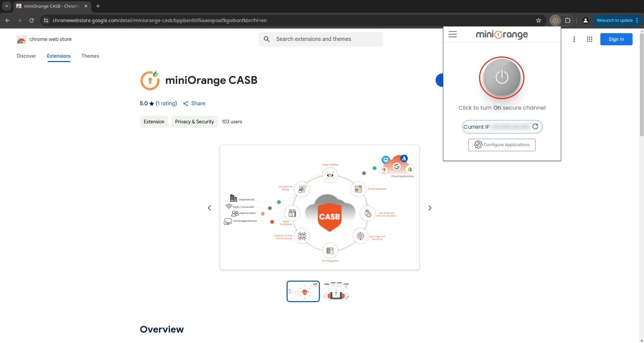Viewport: 644px width, 343px height.
Task: Reload the page using browser refresh icon
Action: pos(32,20)
